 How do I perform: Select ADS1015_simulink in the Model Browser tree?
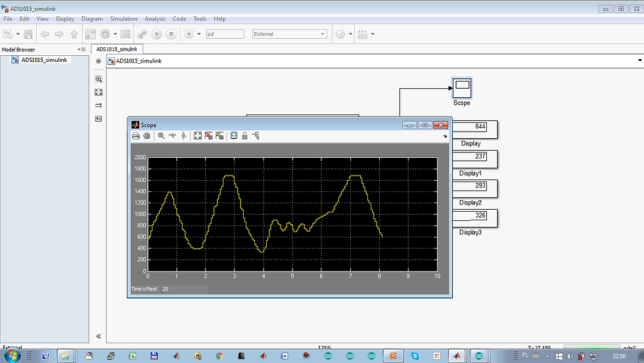pyautogui.click(x=44, y=60)
